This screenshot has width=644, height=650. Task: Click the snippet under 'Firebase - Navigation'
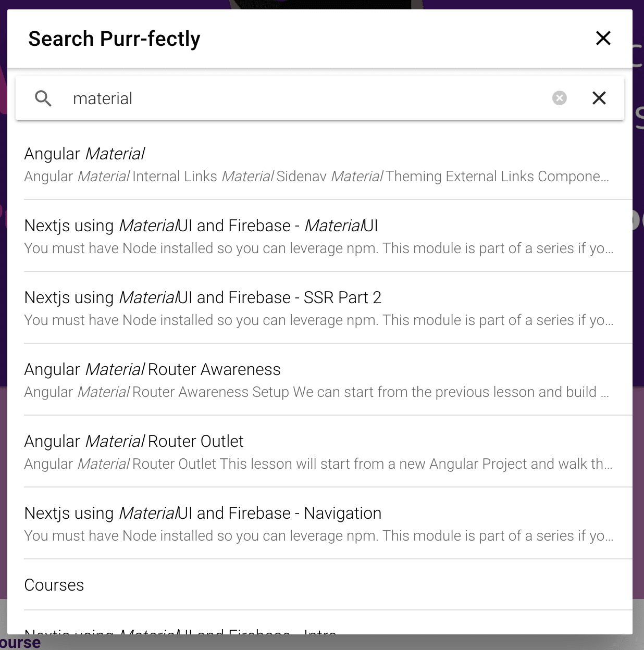(319, 536)
